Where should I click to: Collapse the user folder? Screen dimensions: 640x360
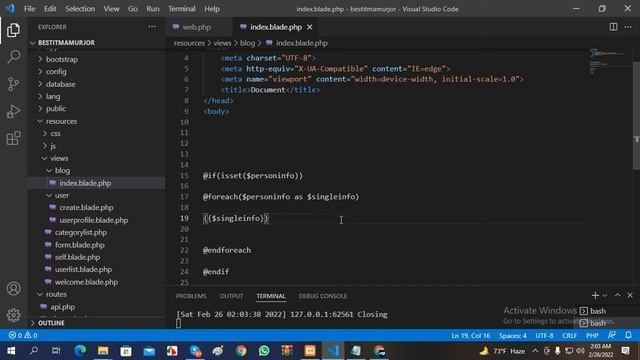click(62, 196)
